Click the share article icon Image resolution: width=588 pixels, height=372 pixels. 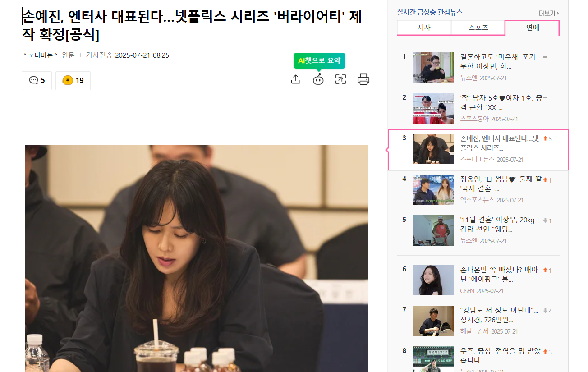[295, 79]
